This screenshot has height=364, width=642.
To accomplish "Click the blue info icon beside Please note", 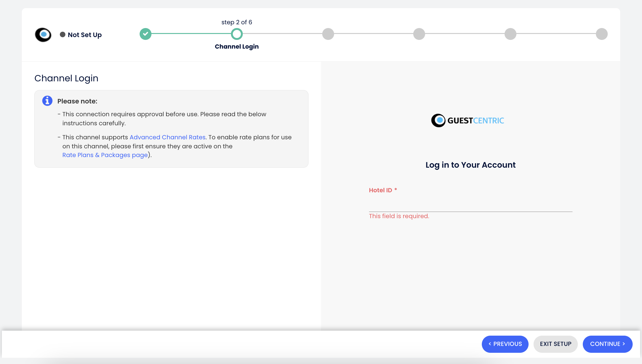I will coord(47,101).
